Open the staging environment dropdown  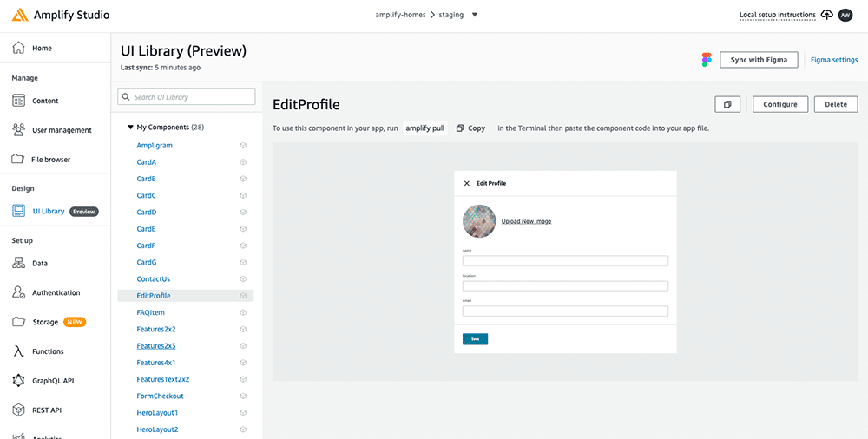coord(475,15)
